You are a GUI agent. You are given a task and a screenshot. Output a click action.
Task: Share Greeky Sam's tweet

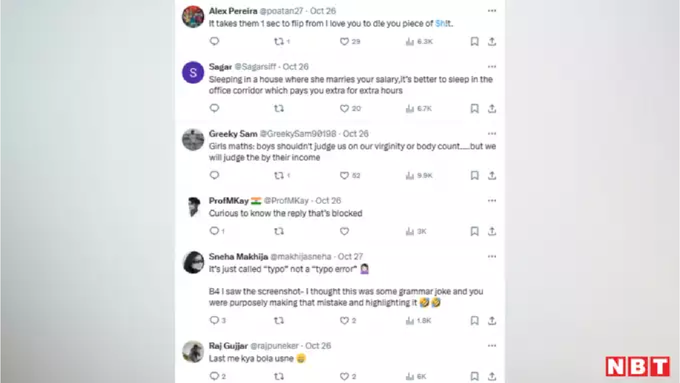coord(492,176)
